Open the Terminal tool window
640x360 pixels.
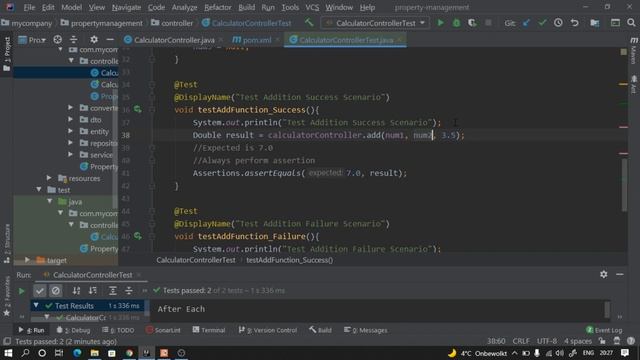(x=209, y=330)
